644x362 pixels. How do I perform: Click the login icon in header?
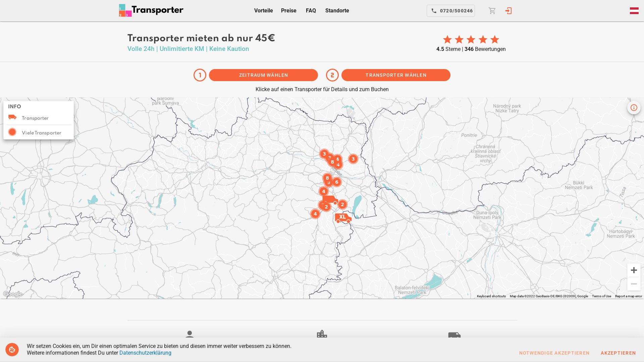508,11
